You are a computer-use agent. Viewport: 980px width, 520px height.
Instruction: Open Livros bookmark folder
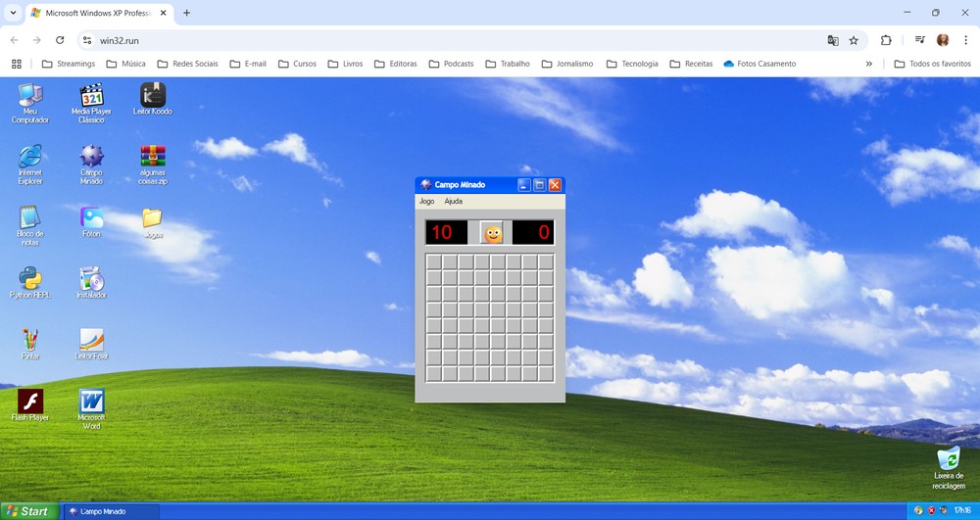(x=346, y=64)
